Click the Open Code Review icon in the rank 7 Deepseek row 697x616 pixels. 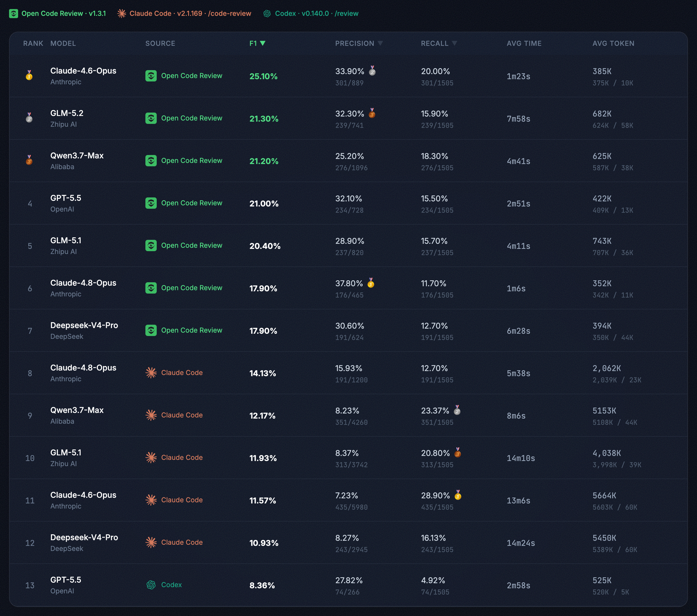pyautogui.click(x=151, y=330)
